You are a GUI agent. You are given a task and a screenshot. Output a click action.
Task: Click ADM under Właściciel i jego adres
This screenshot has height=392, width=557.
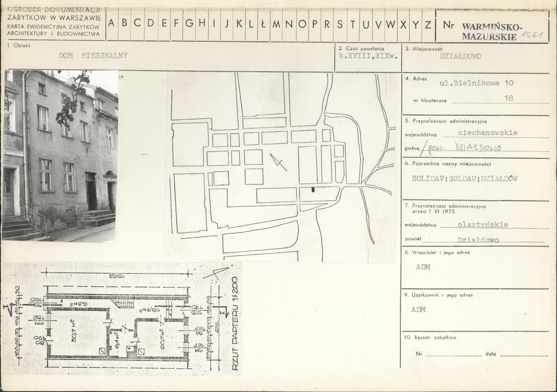pyautogui.click(x=423, y=267)
